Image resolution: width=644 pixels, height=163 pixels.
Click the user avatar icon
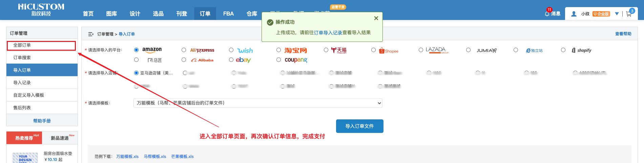click(x=574, y=14)
